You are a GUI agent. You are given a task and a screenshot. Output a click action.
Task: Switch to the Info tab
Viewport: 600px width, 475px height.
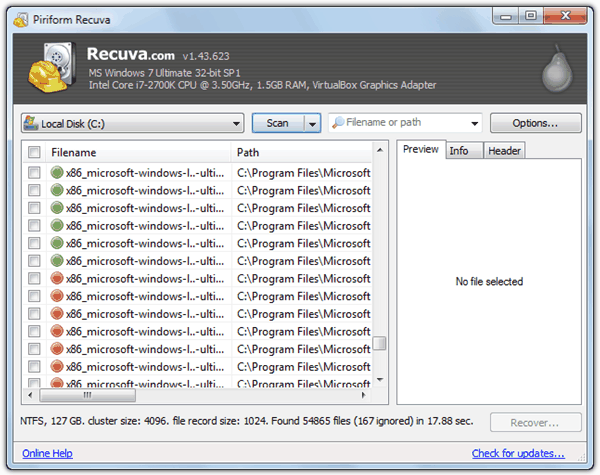tap(464, 151)
